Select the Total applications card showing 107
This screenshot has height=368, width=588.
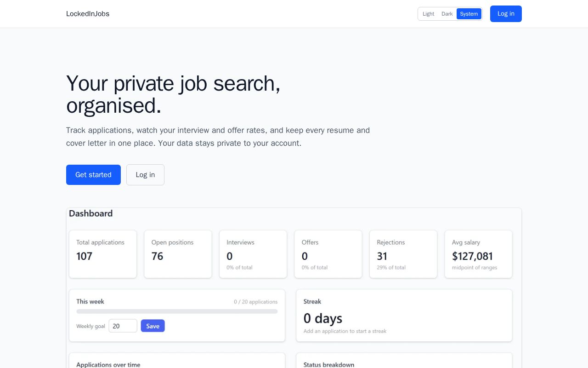point(103,254)
